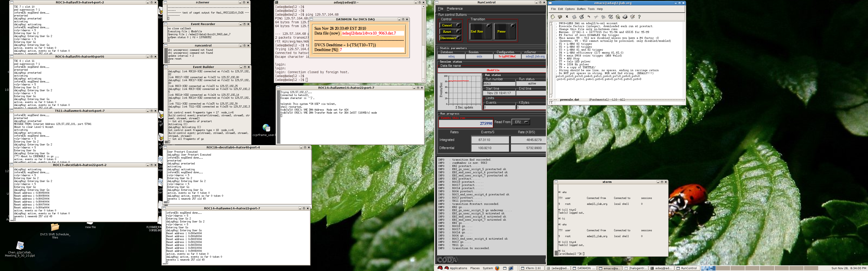Open emacs Buffers menu
Image resolution: width=868 pixels, height=271 pixels.
point(581,9)
